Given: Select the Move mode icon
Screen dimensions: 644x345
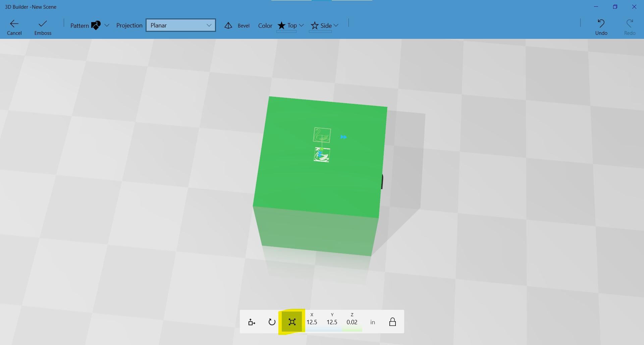Looking at the screenshot, I should [252, 322].
